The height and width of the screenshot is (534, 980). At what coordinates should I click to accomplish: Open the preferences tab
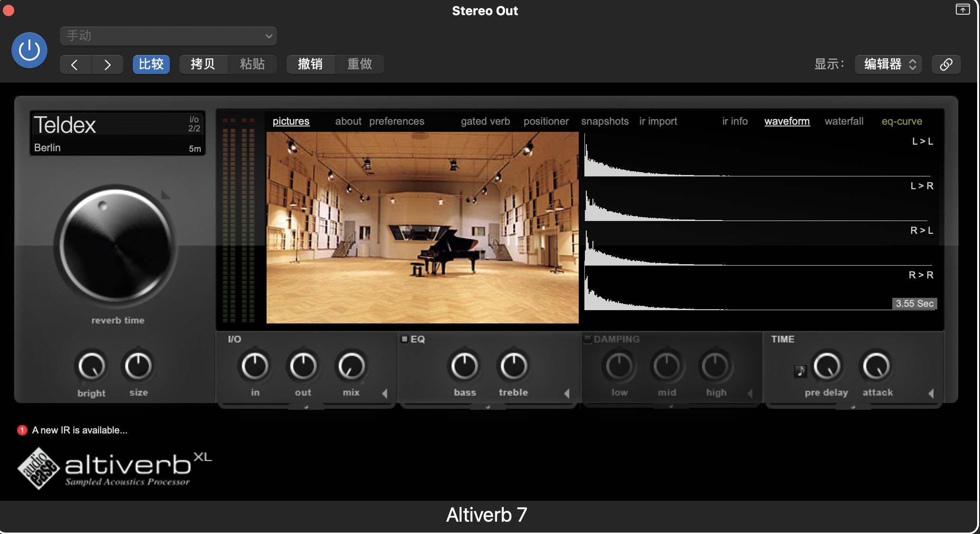[397, 121]
